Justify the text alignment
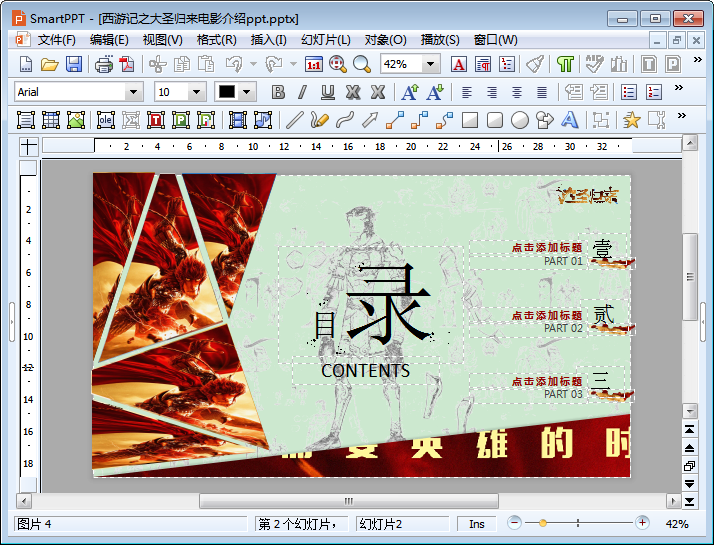 point(541,92)
